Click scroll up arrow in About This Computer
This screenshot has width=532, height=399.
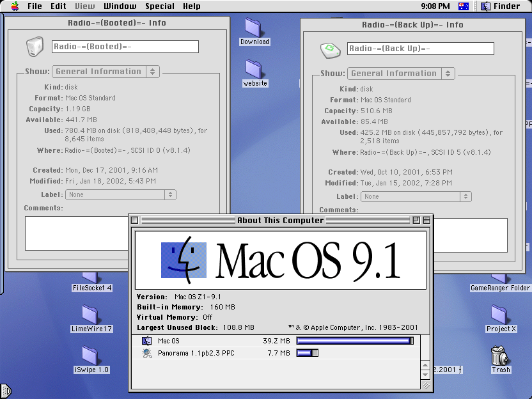tap(425, 365)
